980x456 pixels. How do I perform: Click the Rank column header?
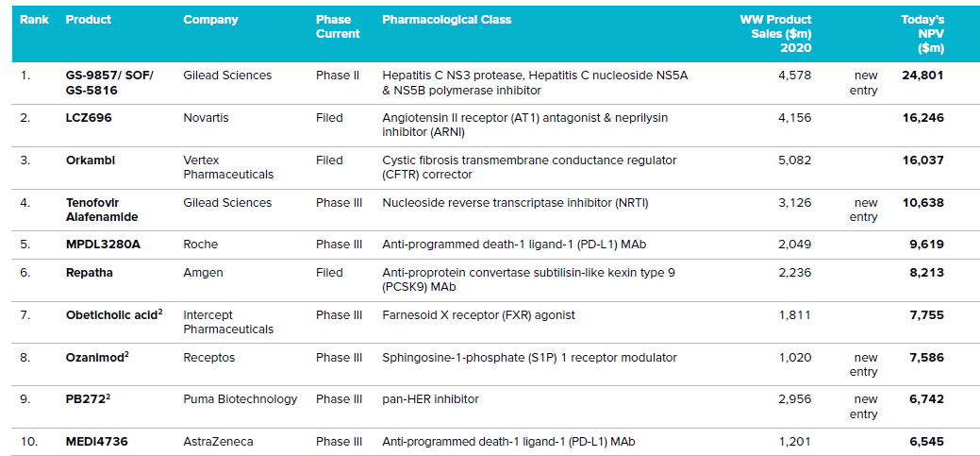click(35, 20)
